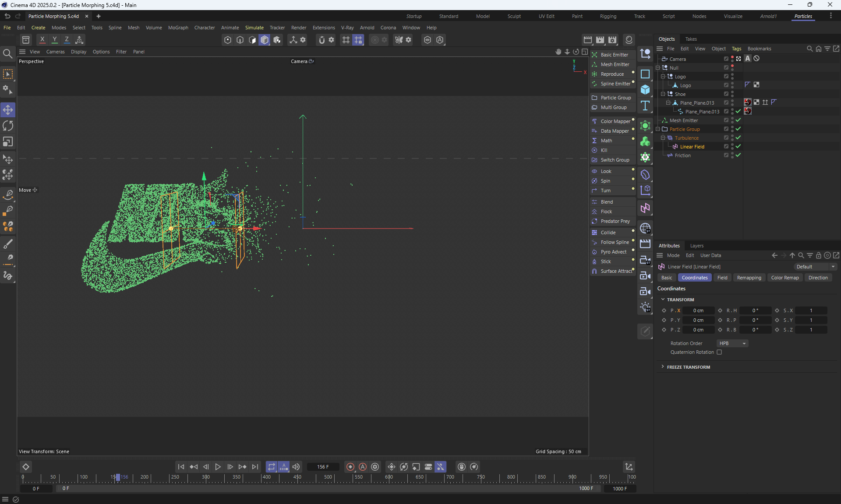This screenshot has height=504, width=841.
Task: Click the P.X position input field
Action: point(698,310)
